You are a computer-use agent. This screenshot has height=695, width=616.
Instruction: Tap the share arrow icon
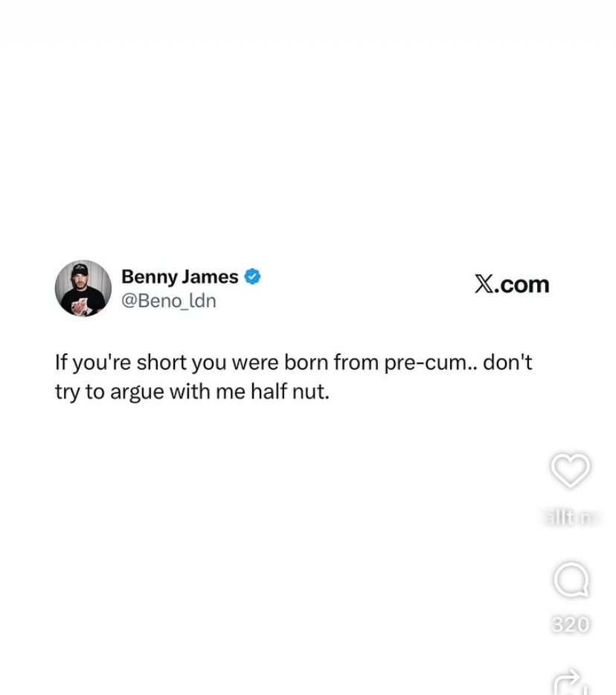point(571,682)
